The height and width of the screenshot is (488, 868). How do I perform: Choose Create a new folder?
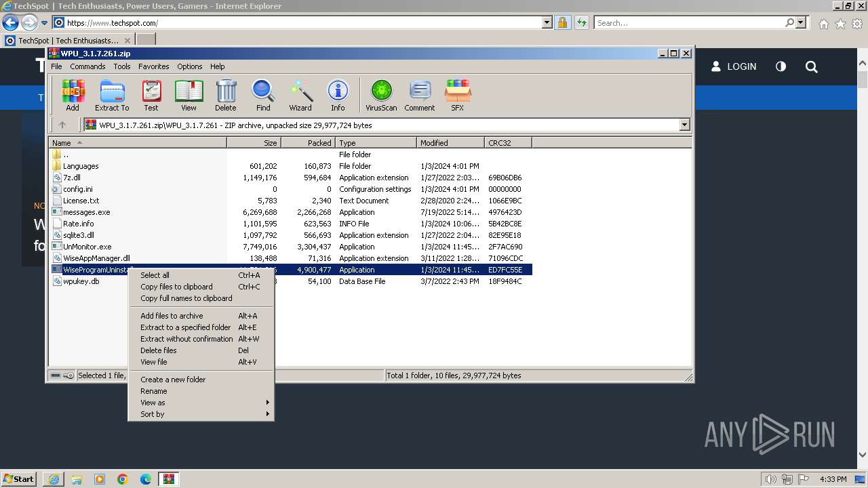pos(201,380)
